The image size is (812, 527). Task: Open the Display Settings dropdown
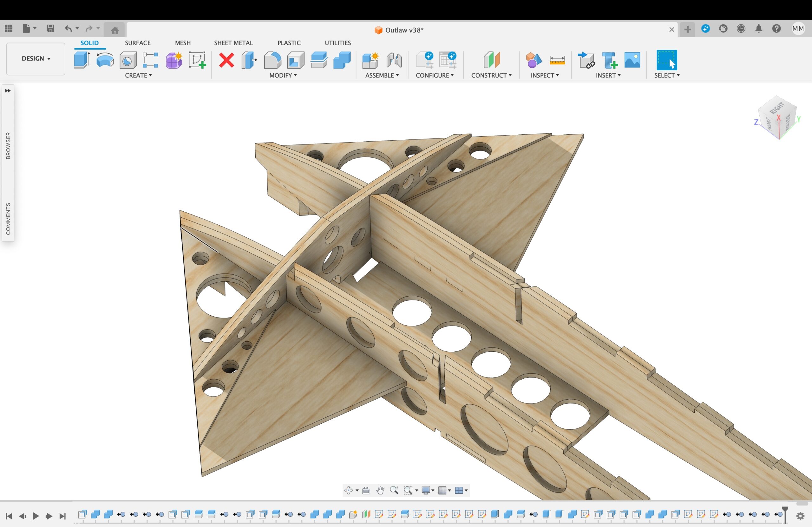428,490
